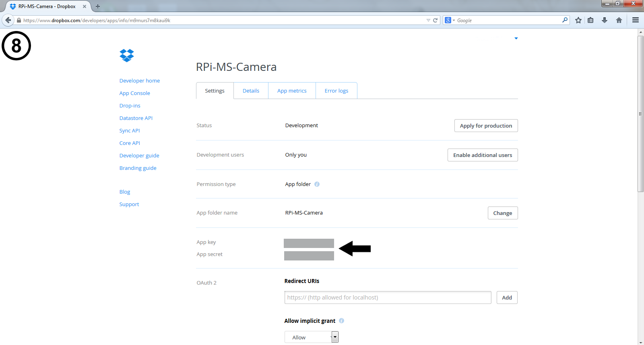This screenshot has height=345, width=644.
Task: Click the Development status value
Action: pos(301,126)
